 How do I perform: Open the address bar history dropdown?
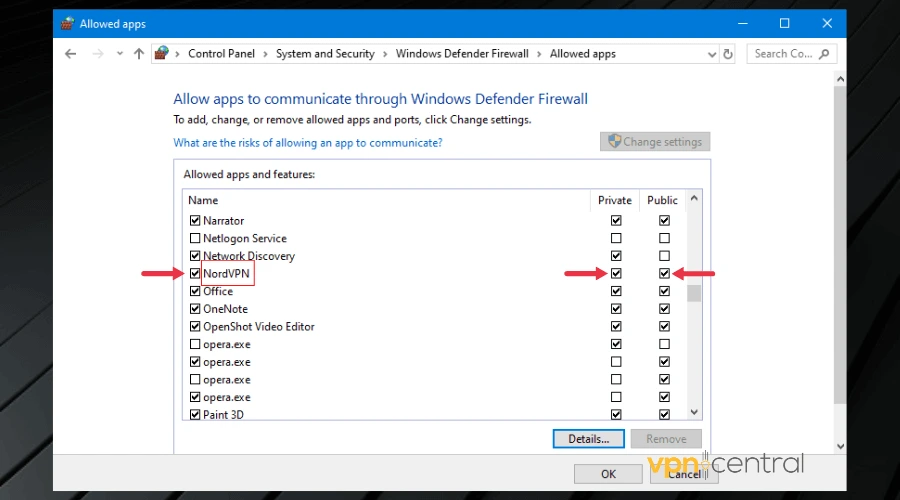pos(709,54)
